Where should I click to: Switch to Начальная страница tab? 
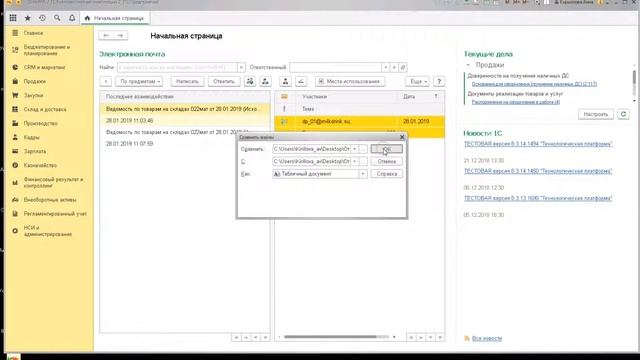pyautogui.click(x=115, y=18)
